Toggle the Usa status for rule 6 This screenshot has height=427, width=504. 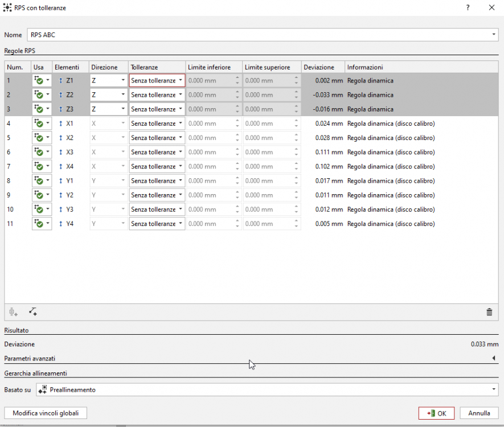click(39, 153)
